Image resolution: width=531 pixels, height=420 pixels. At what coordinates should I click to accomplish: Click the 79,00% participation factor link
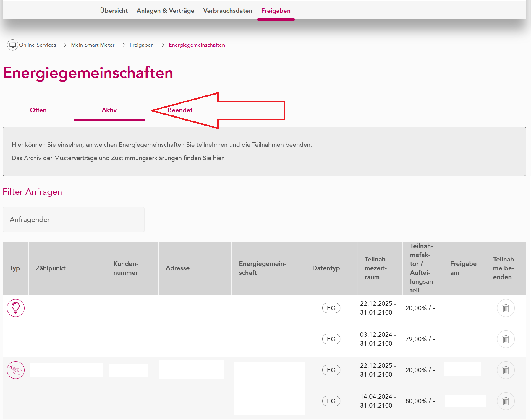(416, 339)
